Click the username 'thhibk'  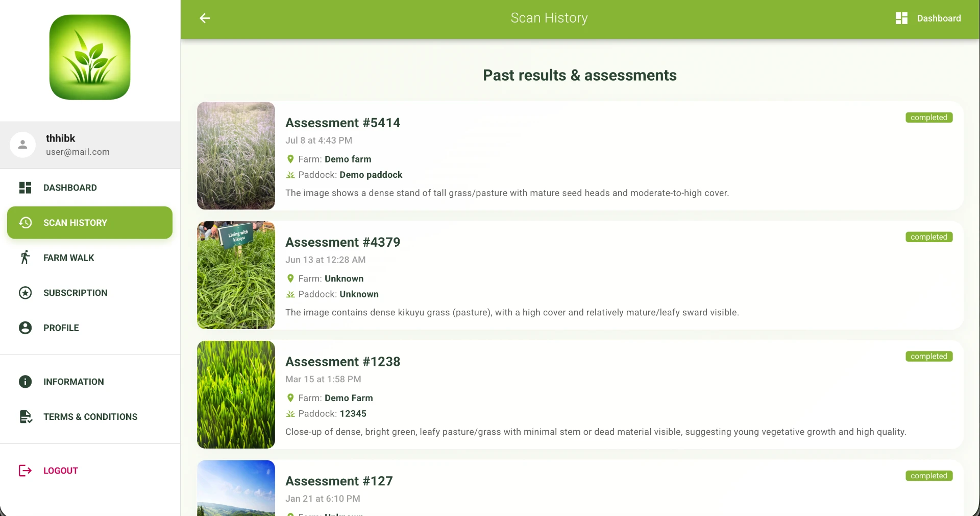[60, 138]
